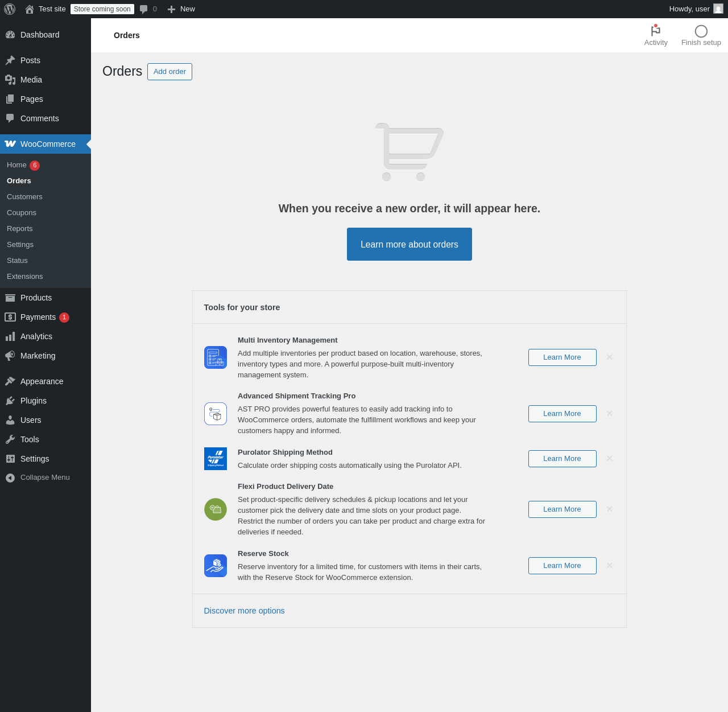Screen dimensions: 728x712
Task: Learn More about Purolator Shipping Method
Action: (562, 459)
